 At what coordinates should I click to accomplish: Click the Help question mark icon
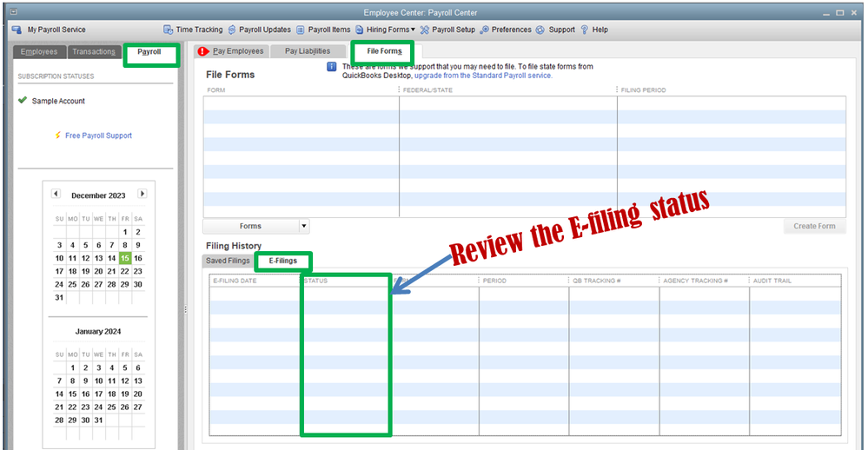click(x=584, y=30)
